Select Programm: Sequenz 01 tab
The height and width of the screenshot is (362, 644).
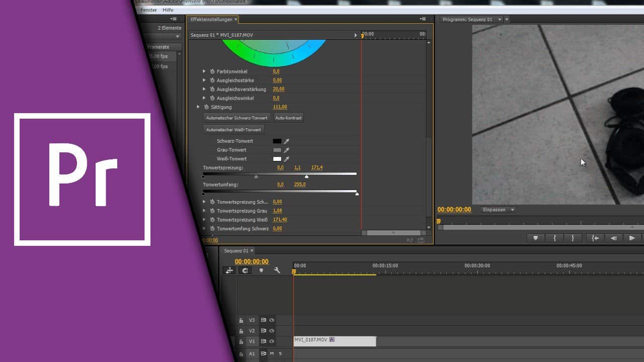(467, 20)
